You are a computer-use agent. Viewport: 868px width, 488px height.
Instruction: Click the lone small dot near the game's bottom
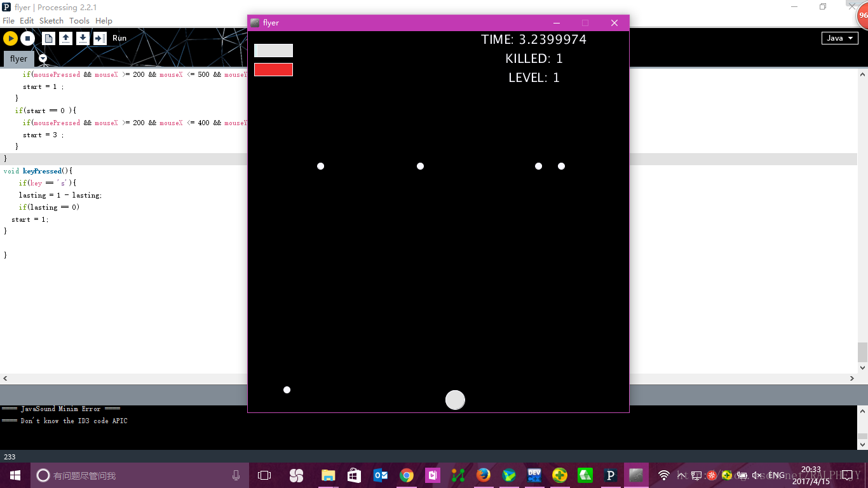click(287, 390)
